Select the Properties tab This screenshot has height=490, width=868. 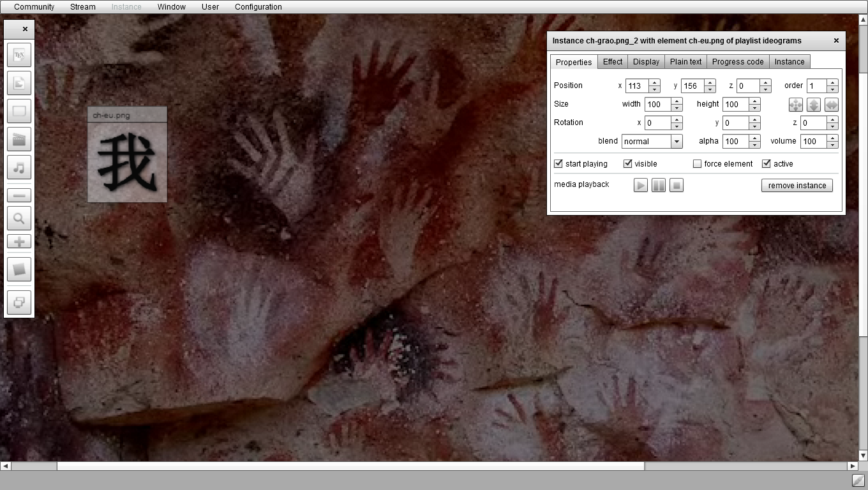pos(574,62)
